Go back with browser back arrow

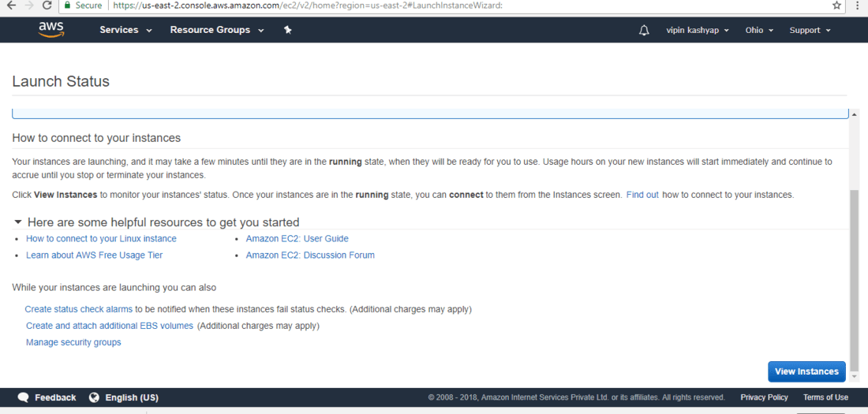tap(9, 5)
